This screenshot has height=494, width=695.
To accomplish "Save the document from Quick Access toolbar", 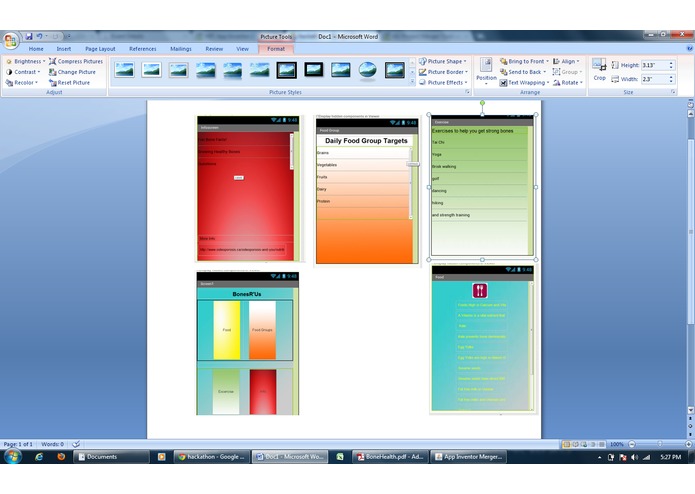I will pyautogui.click(x=29, y=36).
